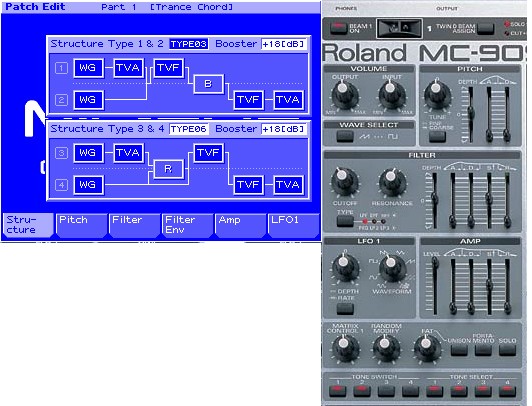
Task: Open the LFO1 tab
Action: 293,225
